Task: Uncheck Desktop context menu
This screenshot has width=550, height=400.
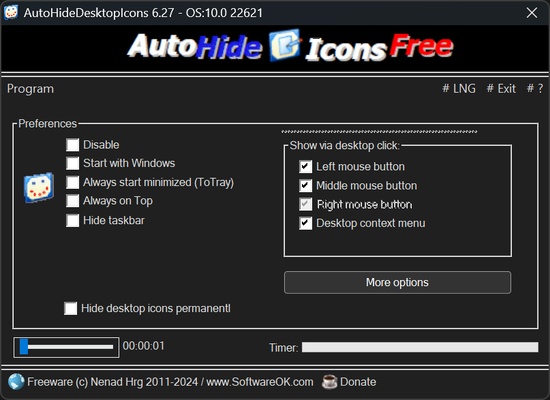Action: (306, 223)
